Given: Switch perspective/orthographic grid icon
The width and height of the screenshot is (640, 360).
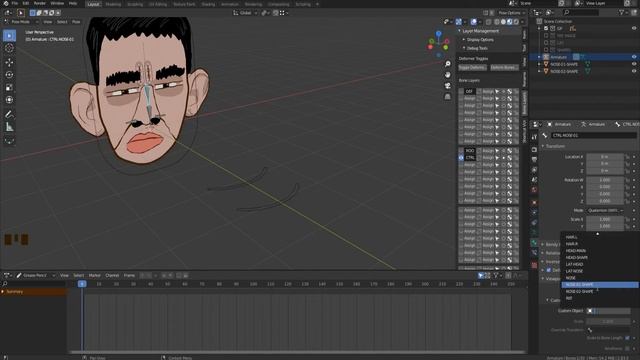Looking at the screenshot, I should pos(448,97).
